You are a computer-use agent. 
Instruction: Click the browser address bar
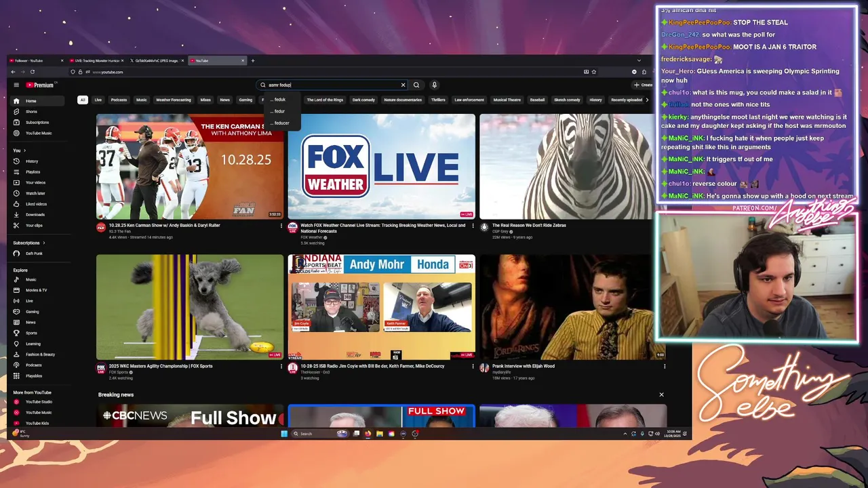(332, 72)
